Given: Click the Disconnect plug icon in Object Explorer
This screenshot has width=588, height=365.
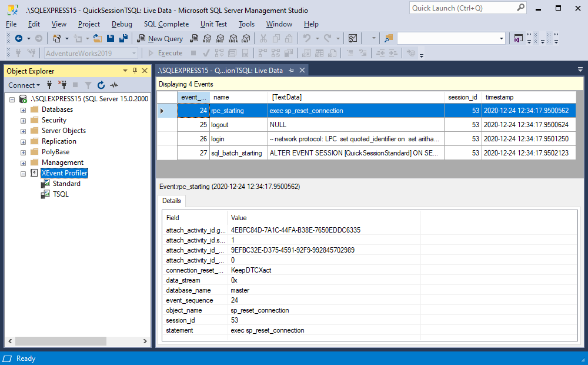Looking at the screenshot, I should (62, 85).
